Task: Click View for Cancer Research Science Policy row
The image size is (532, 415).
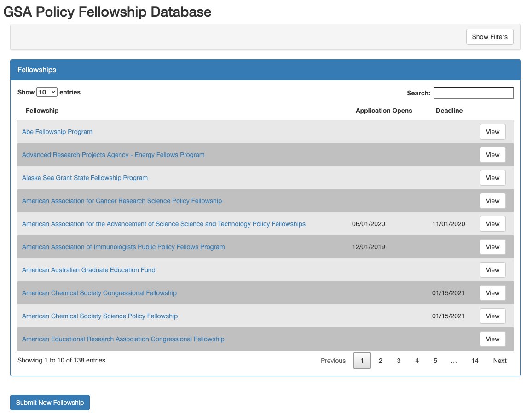Action: [x=492, y=201]
